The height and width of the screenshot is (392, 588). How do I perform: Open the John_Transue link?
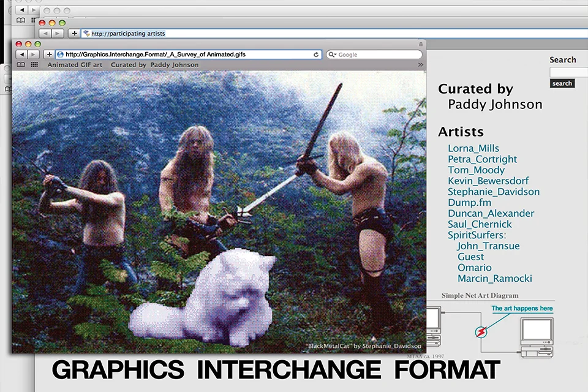(488, 246)
